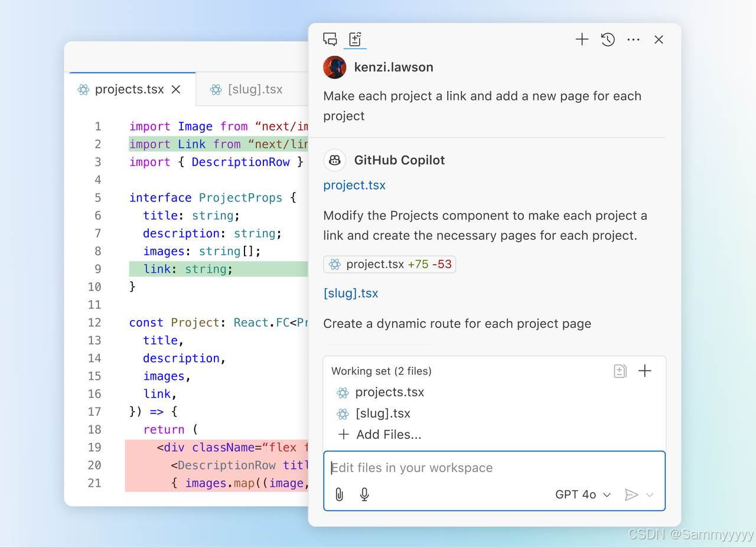
Task: Click the project.tsx +75 -53 change pill
Action: point(390,264)
